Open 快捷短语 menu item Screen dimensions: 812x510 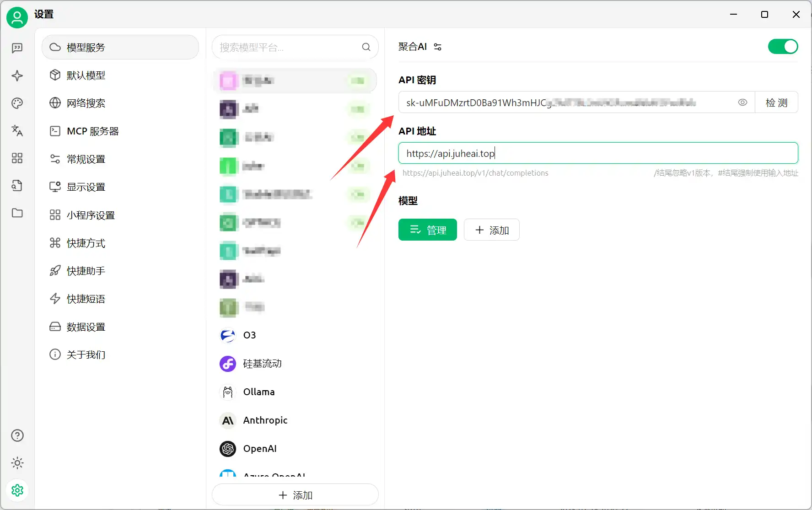[x=120, y=299]
